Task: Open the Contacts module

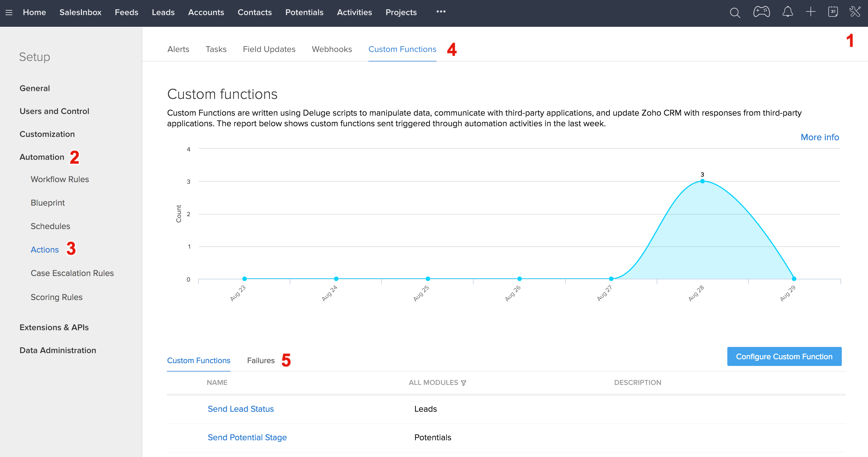Action: [255, 13]
